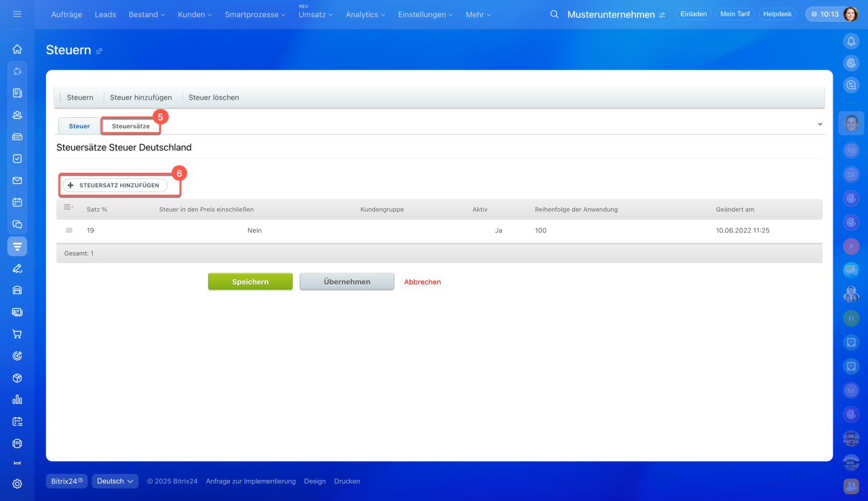Open the 'FI' contact avatar in right panel
The width and height of the screenshot is (868, 501).
point(850,317)
